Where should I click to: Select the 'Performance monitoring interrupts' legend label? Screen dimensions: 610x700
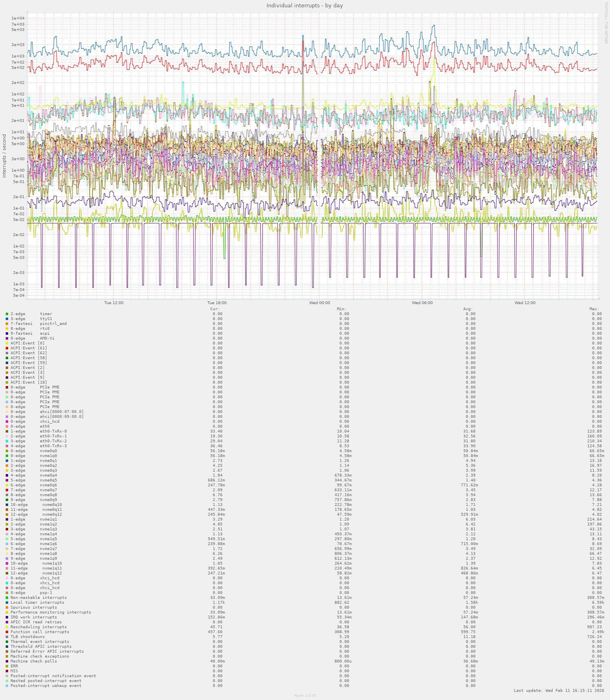point(51,612)
